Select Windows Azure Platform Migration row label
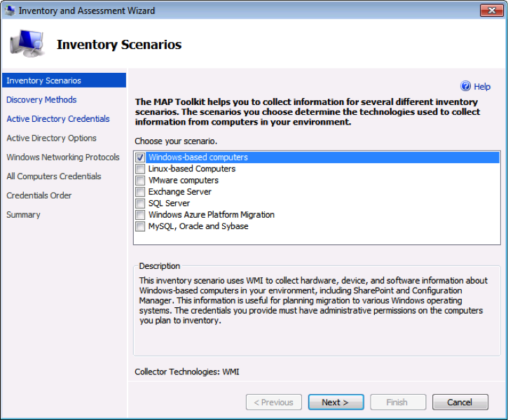 pyautogui.click(x=211, y=214)
